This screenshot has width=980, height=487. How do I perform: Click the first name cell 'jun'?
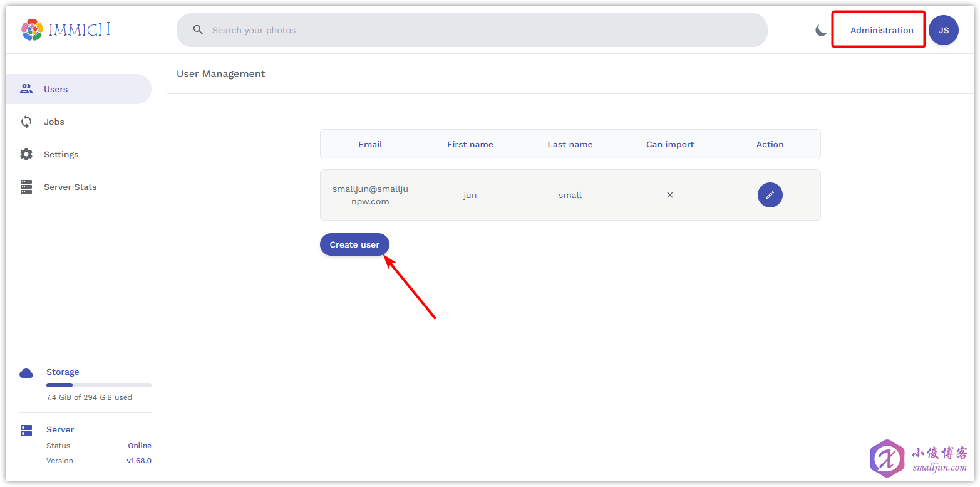pos(470,195)
